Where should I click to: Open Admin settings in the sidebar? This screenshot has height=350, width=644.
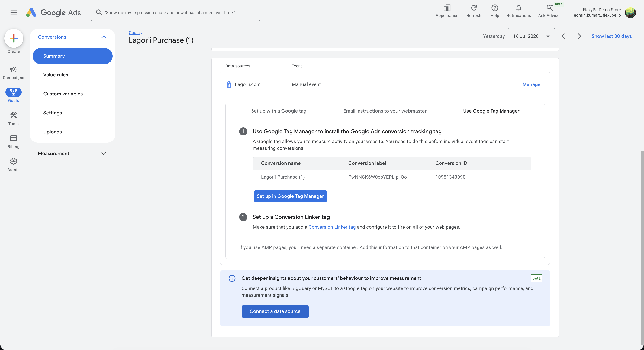point(14,165)
